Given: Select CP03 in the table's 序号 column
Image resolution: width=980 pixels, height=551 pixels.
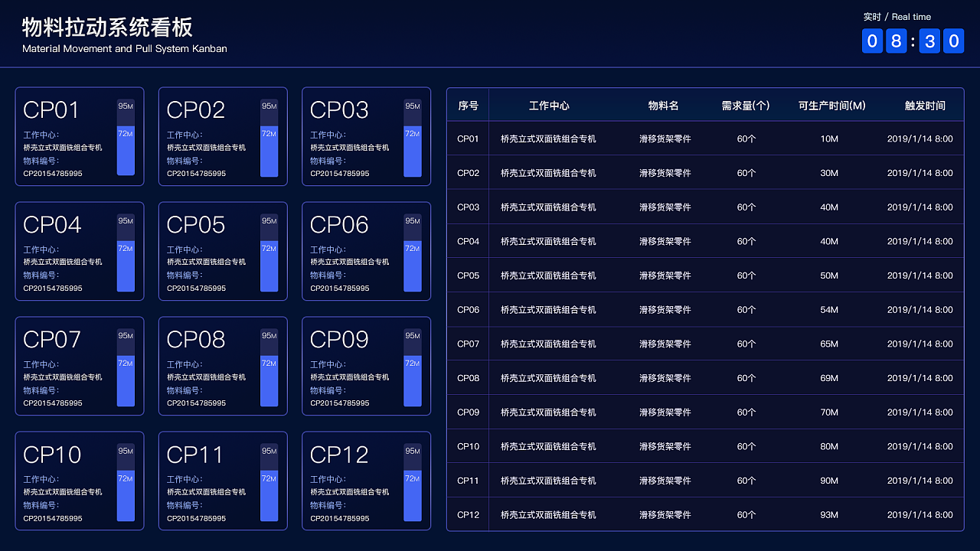Looking at the screenshot, I should [x=468, y=207].
